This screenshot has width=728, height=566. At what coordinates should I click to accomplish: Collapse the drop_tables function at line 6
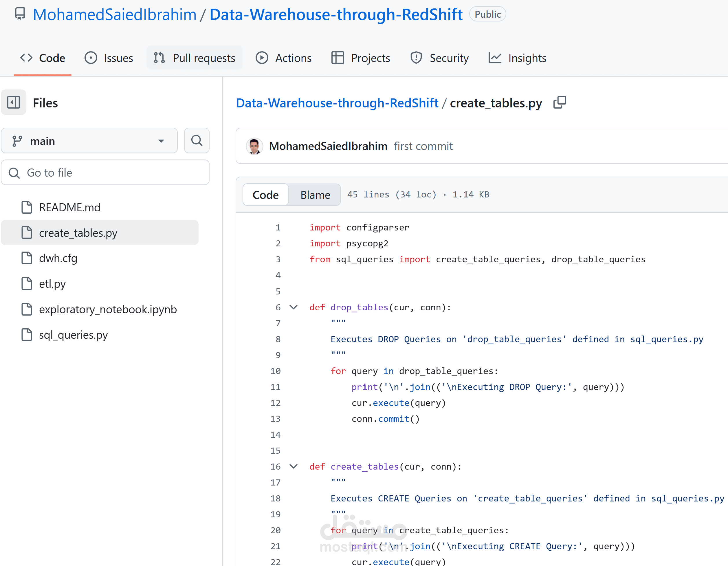point(293,307)
